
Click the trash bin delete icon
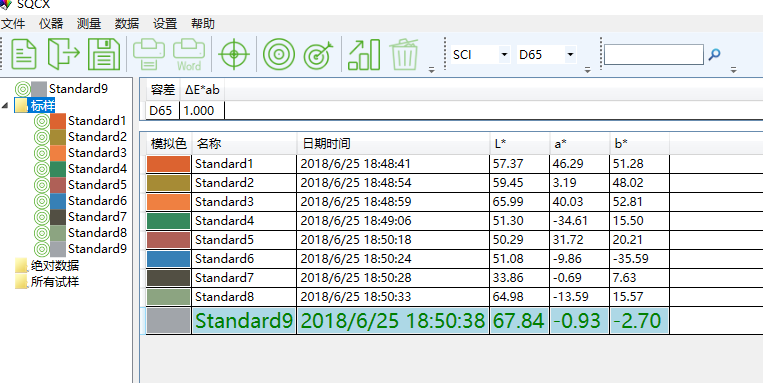click(404, 54)
